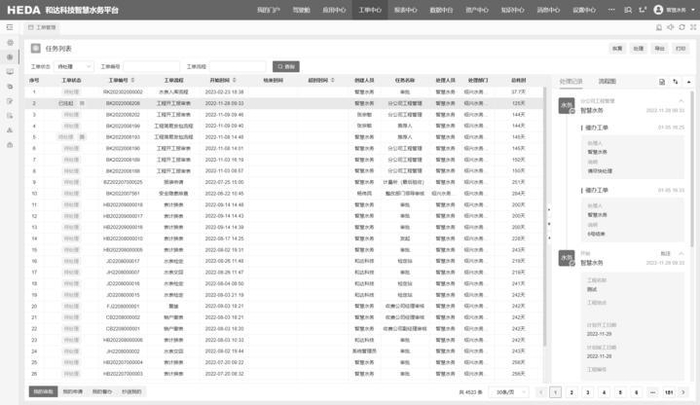Click the first button left of 处理
This screenshot has width=700, height=405.
[x=617, y=48]
